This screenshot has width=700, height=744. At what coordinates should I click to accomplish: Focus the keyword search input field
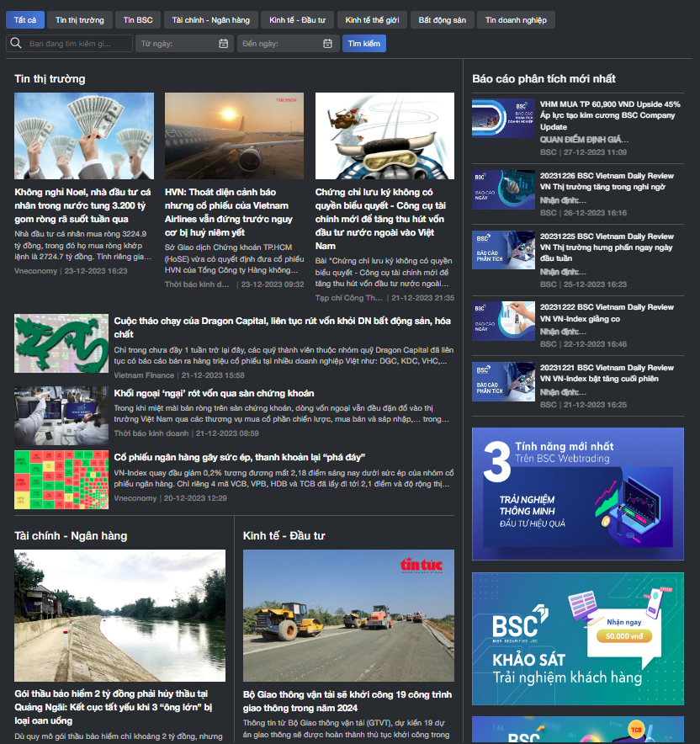tap(70, 43)
